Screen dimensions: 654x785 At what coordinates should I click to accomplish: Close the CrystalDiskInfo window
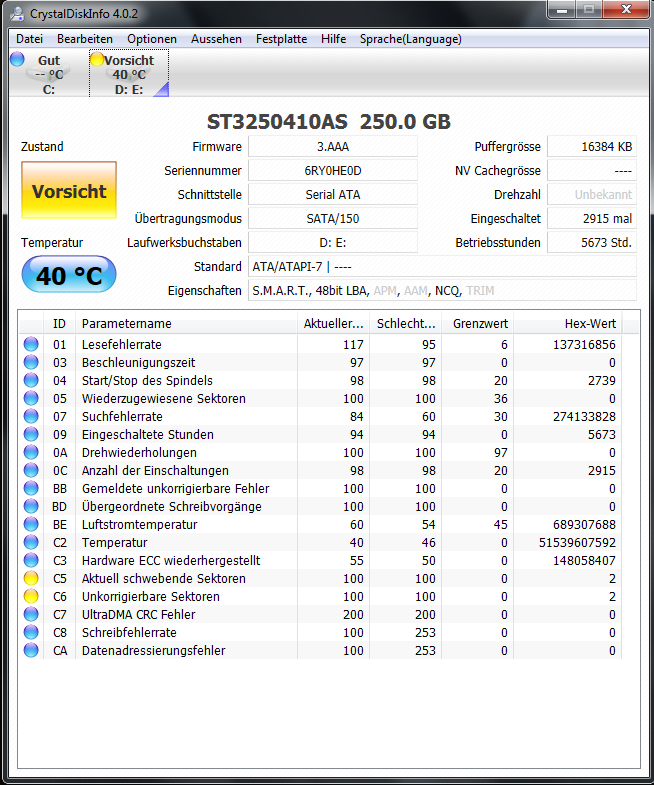tap(626, 10)
